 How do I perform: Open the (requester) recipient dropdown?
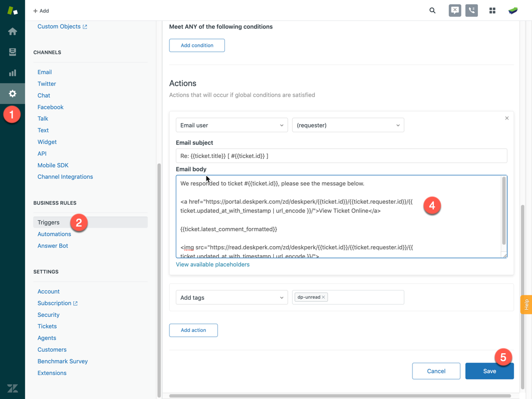pyautogui.click(x=348, y=125)
